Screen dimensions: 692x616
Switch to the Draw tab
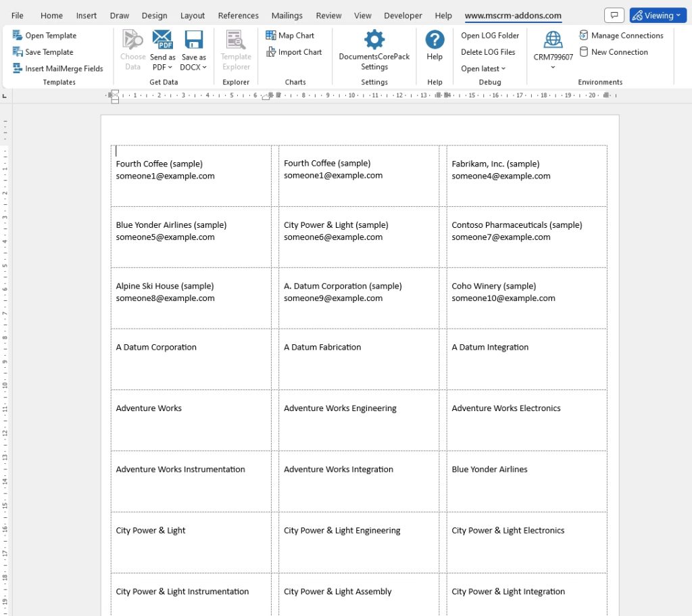(x=119, y=16)
